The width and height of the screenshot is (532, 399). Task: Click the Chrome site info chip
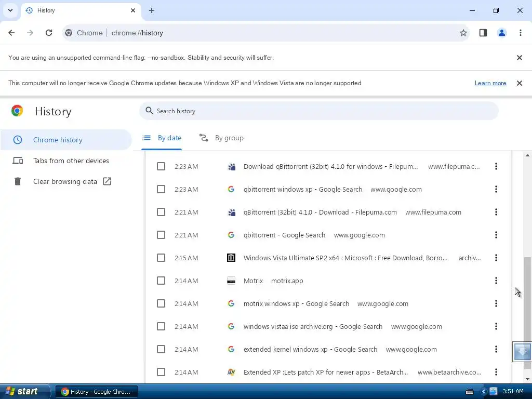tap(84, 33)
